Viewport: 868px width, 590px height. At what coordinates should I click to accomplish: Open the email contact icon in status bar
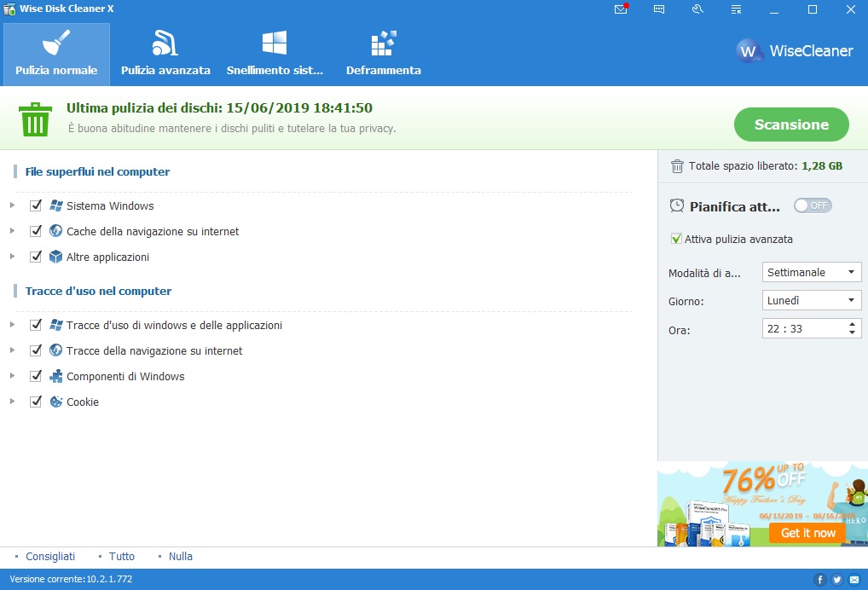(x=854, y=580)
